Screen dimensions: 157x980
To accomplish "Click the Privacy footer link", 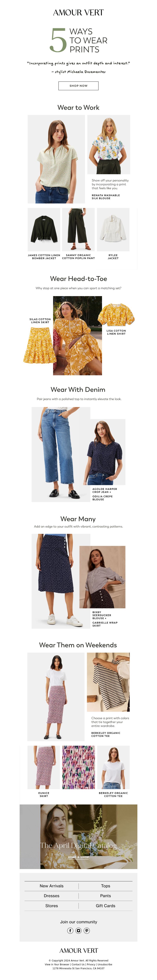I will pyautogui.click(x=91, y=964).
